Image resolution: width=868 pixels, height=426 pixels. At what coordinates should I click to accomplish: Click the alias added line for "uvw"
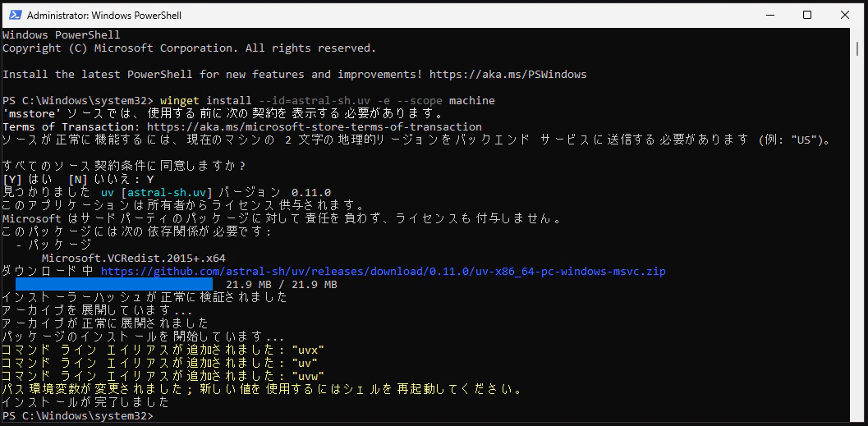(x=163, y=376)
